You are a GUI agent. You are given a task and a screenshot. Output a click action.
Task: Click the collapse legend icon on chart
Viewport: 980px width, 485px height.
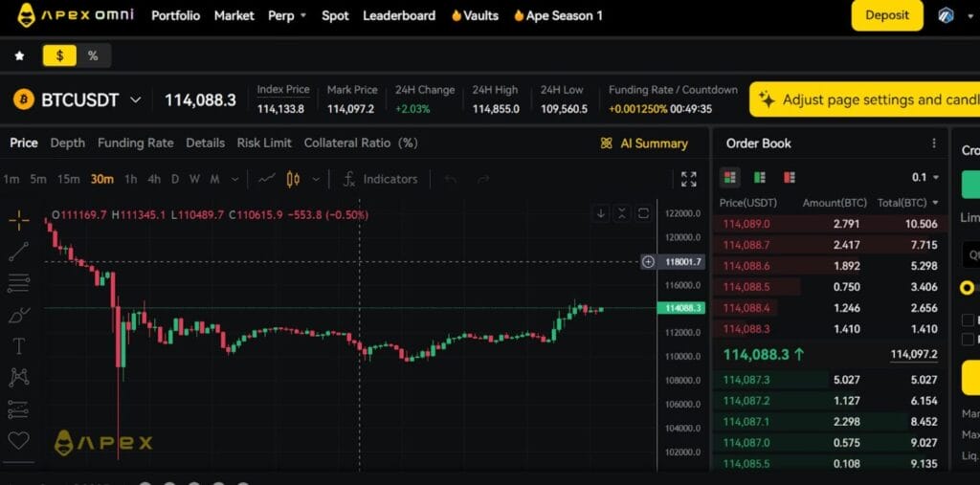point(621,213)
